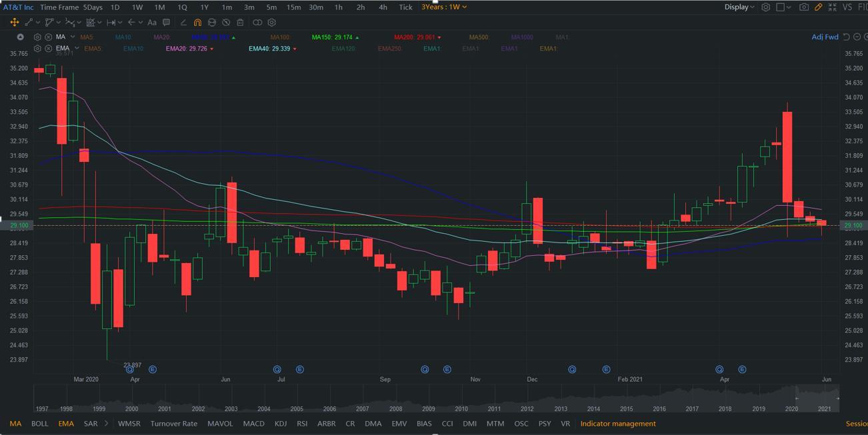
Task: Open Indicator management
Action: [617, 424]
